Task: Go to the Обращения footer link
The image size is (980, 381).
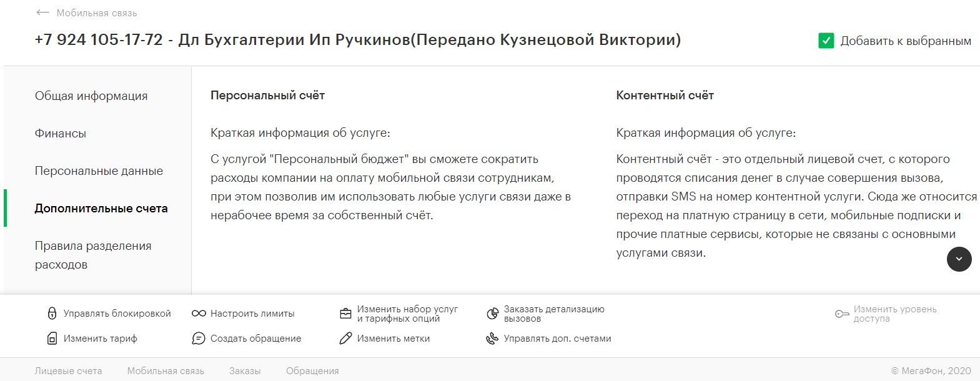Action: coord(312,370)
